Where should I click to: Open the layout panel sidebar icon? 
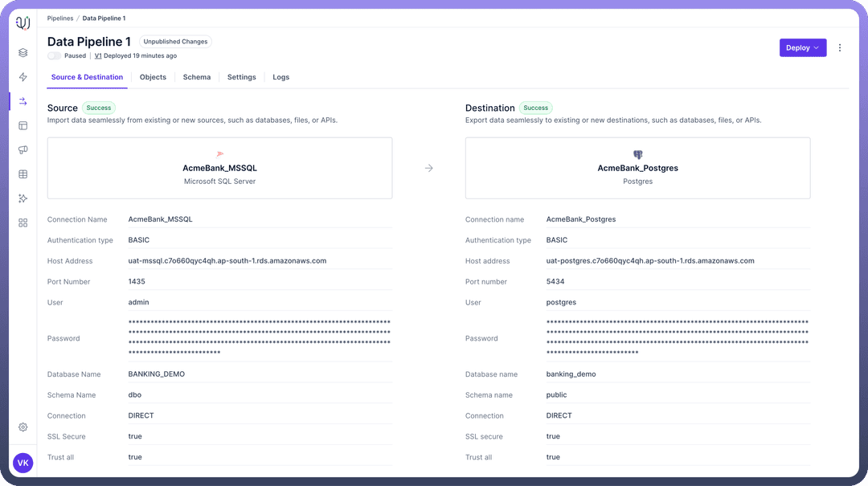(x=23, y=125)
